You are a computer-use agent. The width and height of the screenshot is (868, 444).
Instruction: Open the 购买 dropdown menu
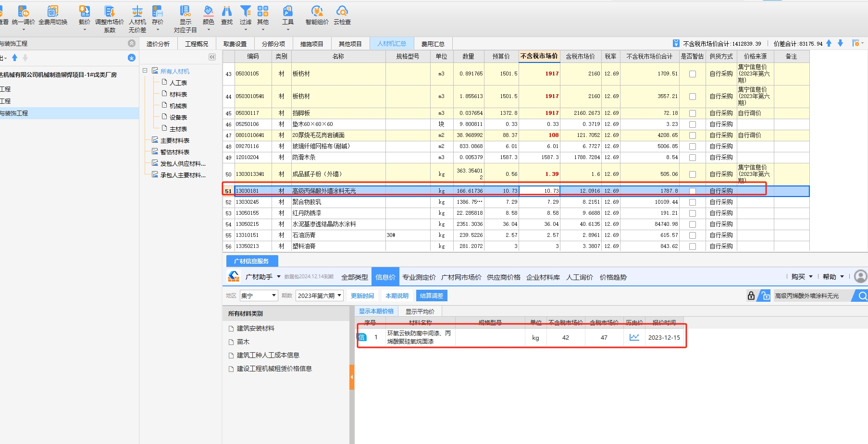802,277
